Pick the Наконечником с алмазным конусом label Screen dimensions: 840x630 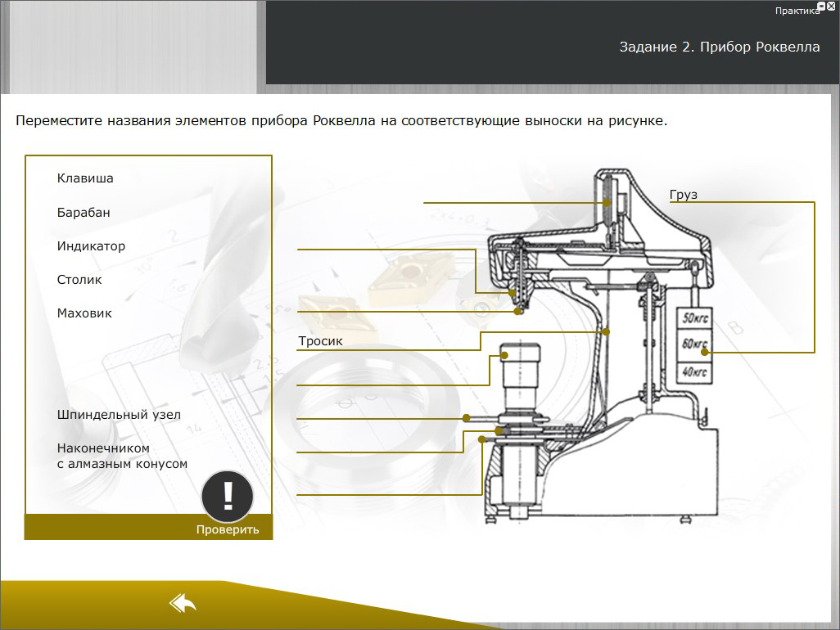coord(122,457)
